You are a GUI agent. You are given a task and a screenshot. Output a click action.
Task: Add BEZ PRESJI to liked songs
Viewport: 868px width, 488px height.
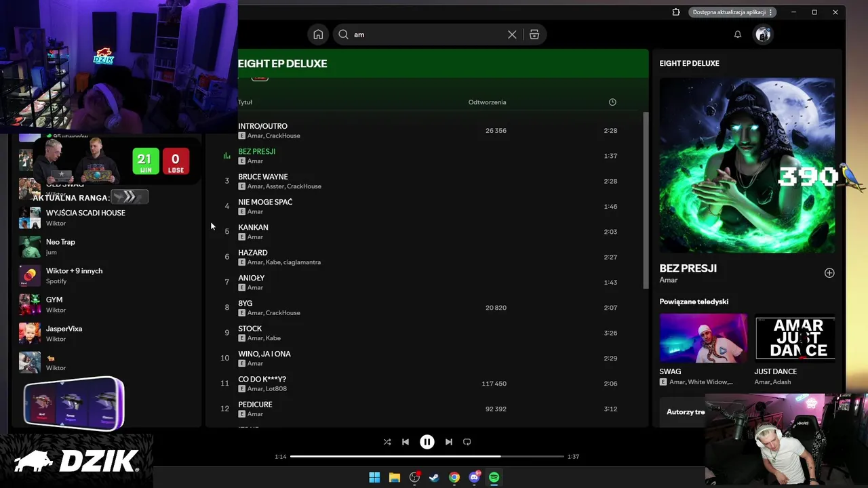pyautogui.click(x=829, y=273)
